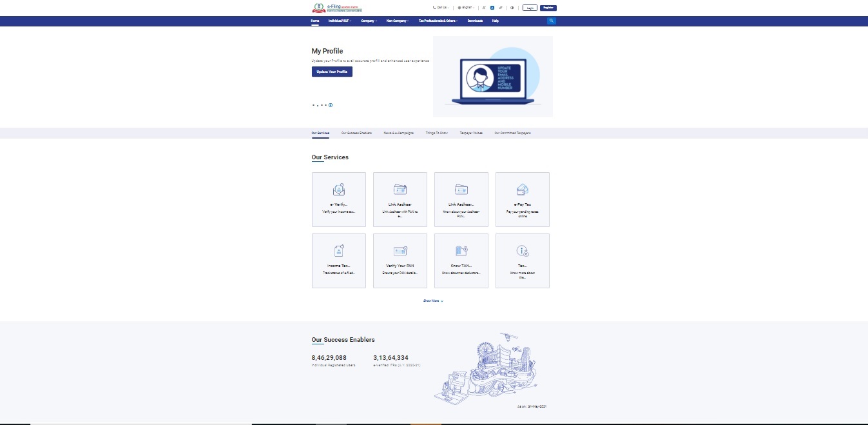
Task: Open the Tax information service card
Action: [x=522, y=261]
